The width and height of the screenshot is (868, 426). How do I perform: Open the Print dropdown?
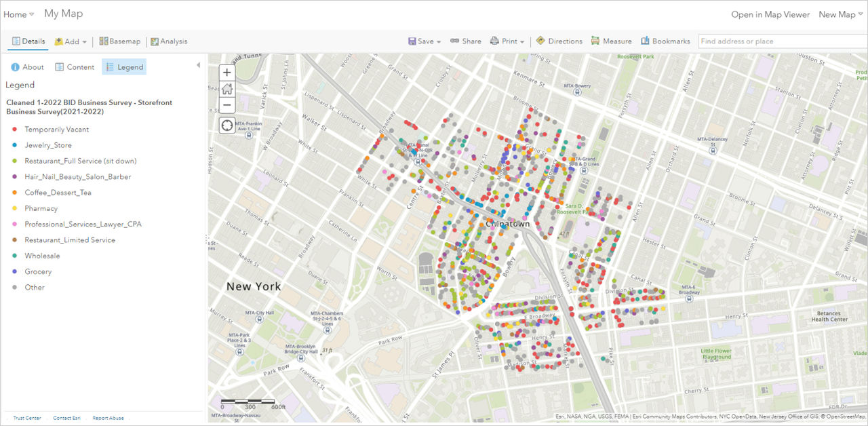coord(507,41)
